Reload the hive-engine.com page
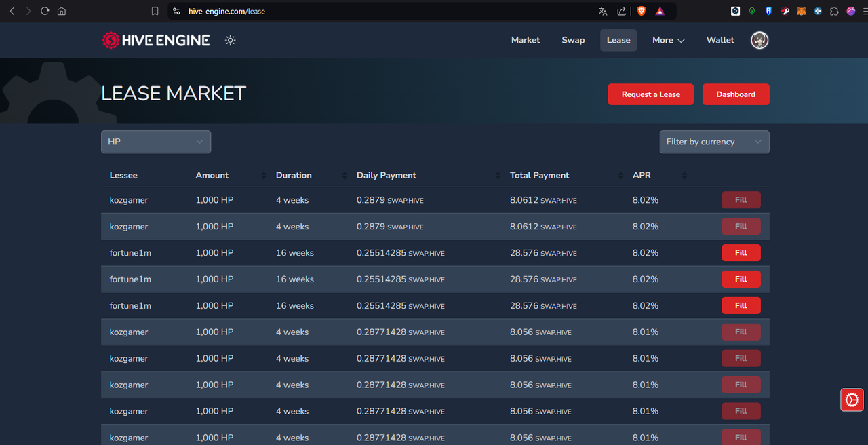The width and height of the screenshot is (868, 445). pyautogui.click(x=45, y=11)
